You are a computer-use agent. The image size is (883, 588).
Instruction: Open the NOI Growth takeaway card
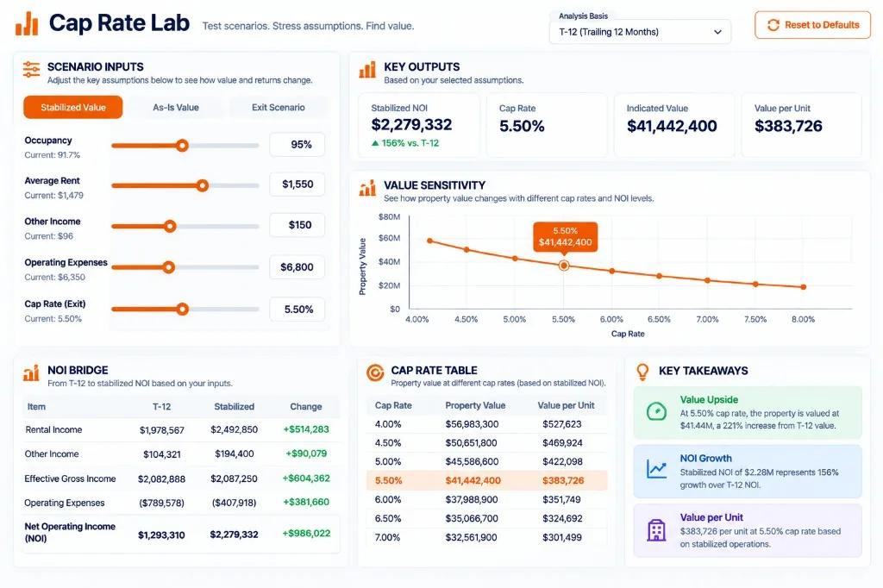tap(748, 472)
